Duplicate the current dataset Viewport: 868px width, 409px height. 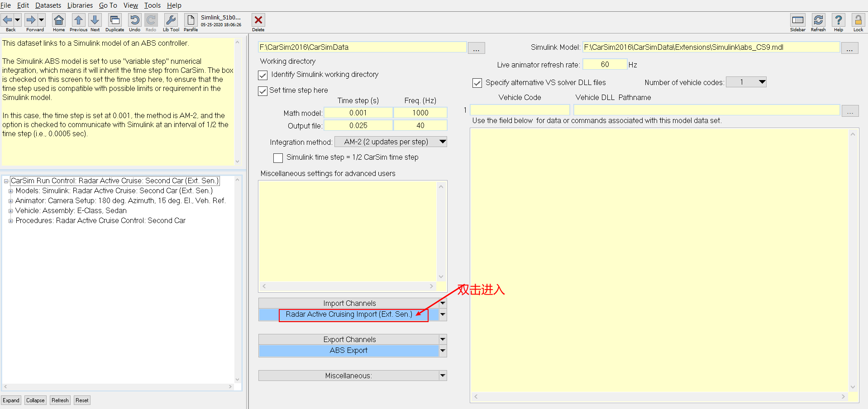click(x=115, y=20)
